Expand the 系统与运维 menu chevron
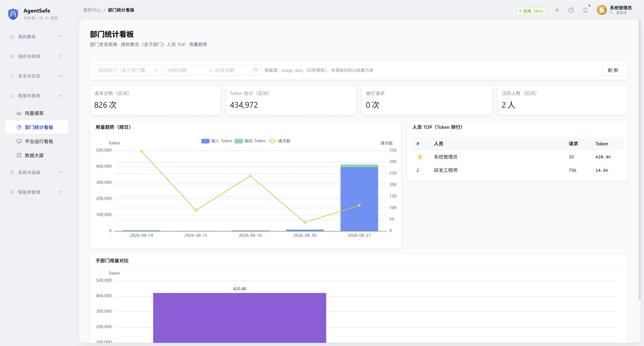 (61, 172)
